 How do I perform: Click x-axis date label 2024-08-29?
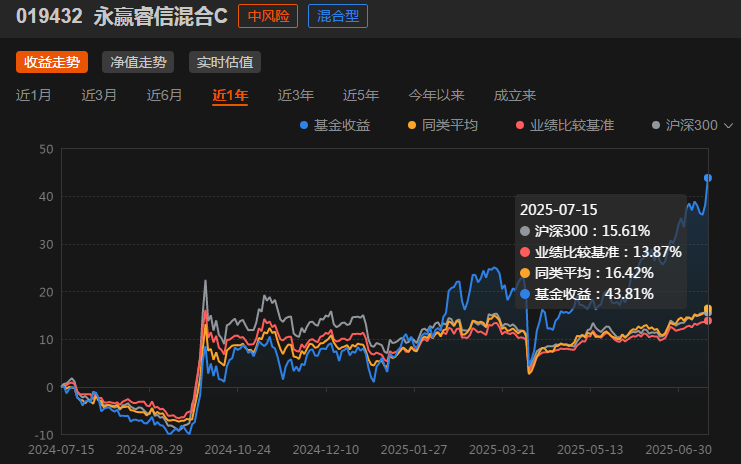click(x=149, y=449)
